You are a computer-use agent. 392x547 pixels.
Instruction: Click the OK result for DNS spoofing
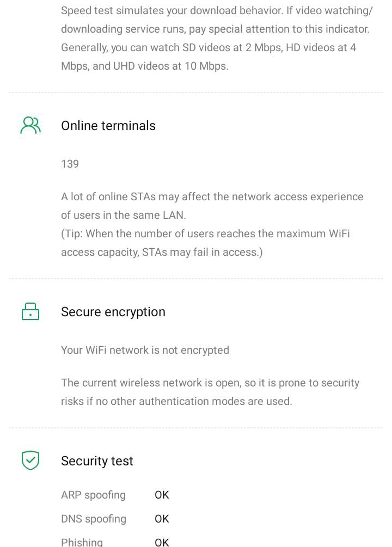pyautogui.click(x=162, y=519)
